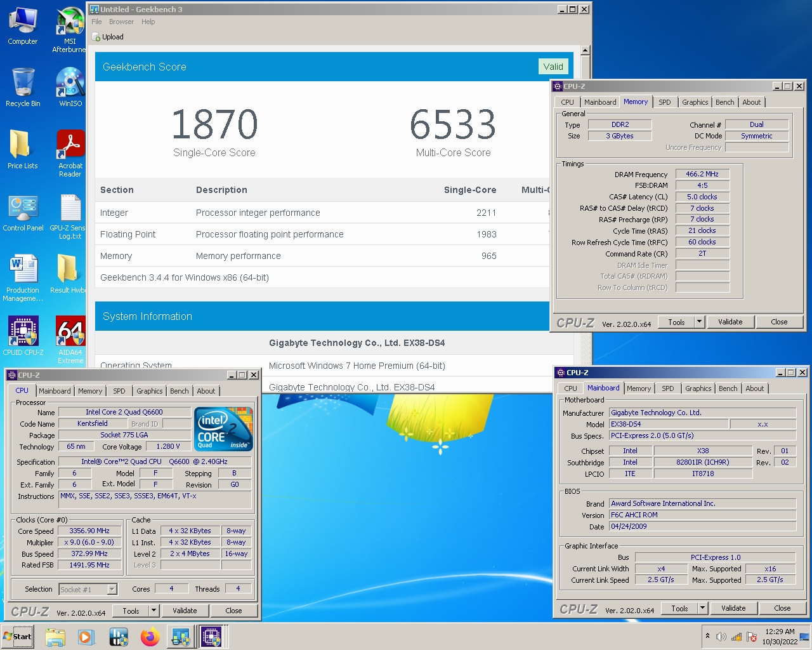Click the taskbar clock showing 12:29 AM
Image resolution: width=812 pixels, height=650 pixels.
(780, 637)
